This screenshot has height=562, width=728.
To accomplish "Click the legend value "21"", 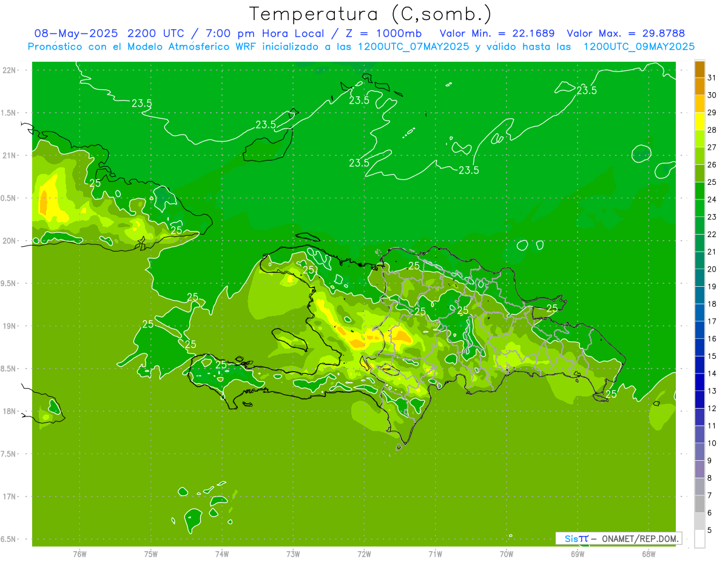I will click(712, 252).
